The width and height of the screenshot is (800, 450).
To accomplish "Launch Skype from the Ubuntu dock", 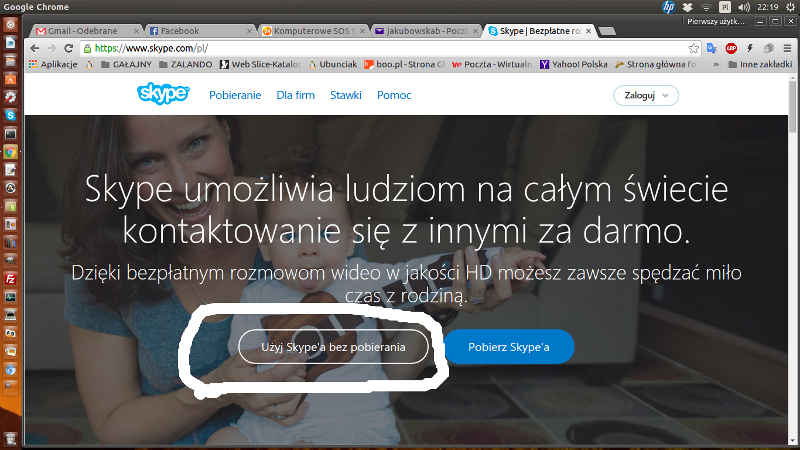I will [10, 115].
